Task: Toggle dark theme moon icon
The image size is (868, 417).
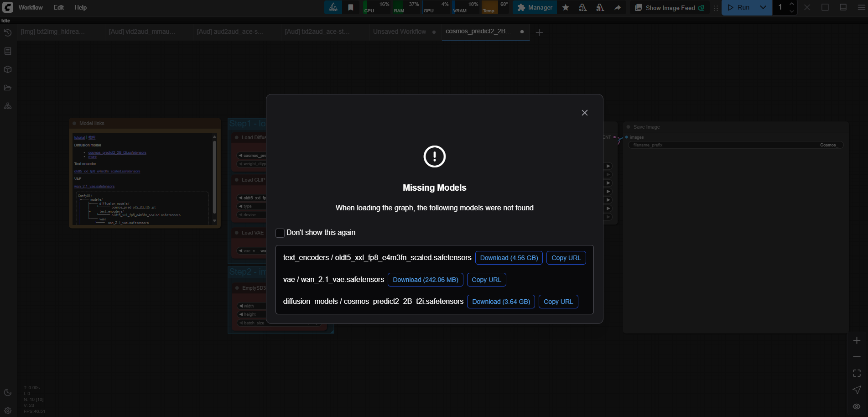Action: [8, 392]
